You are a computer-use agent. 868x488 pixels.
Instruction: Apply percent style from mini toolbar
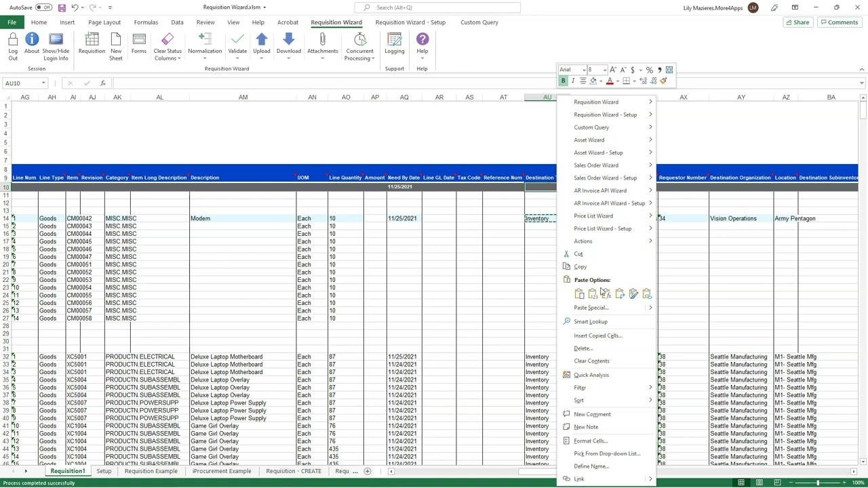650,70
